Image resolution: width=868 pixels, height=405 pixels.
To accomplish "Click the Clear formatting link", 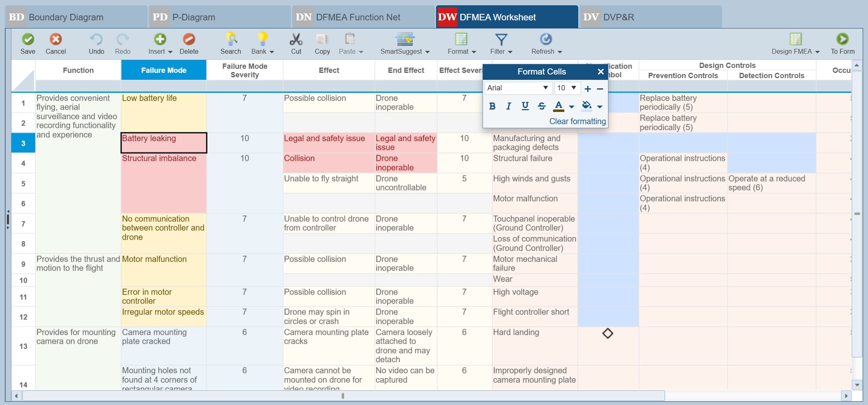I will point(577,121).
